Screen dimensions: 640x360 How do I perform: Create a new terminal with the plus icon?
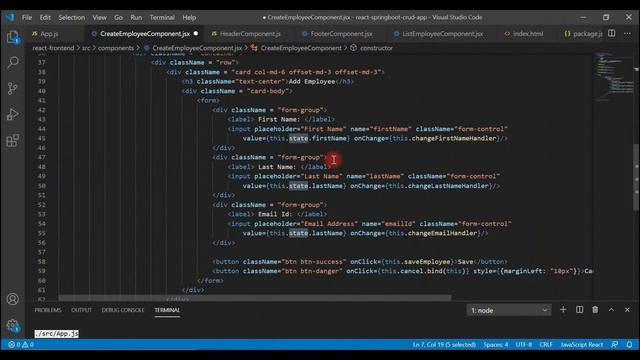pyautogui.click(x=563, y=310)
